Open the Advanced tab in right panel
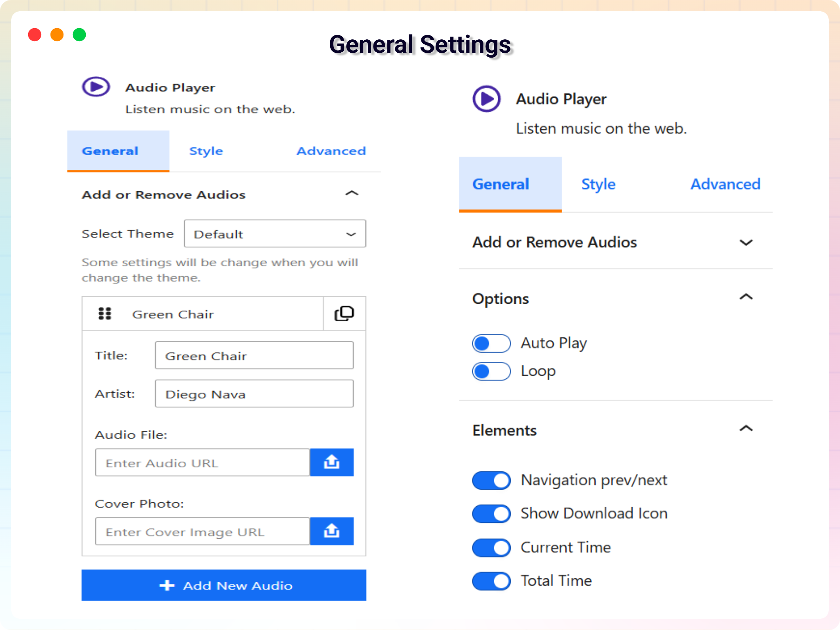 pos(725,184)
